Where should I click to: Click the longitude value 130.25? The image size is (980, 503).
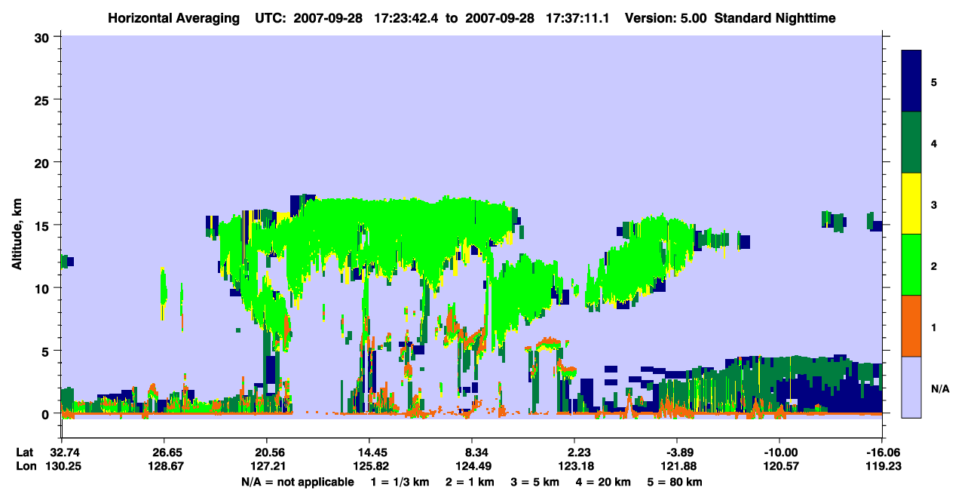[x=62, y=466]
